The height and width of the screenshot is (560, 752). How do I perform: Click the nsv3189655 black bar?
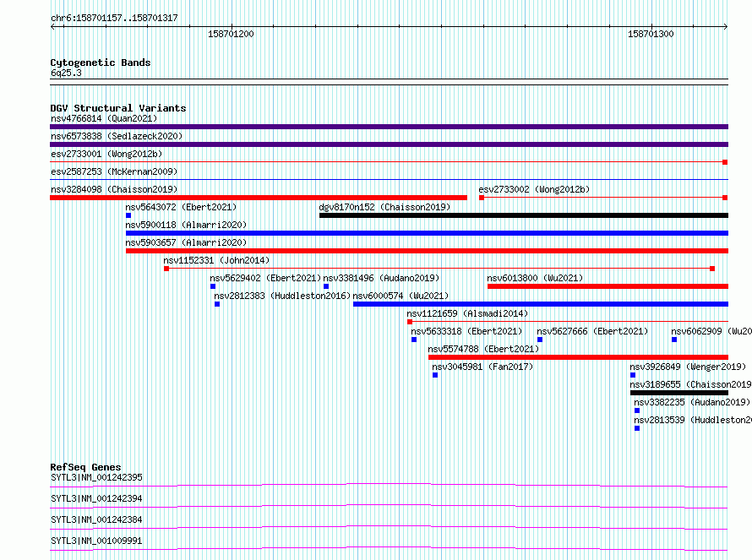tap(679, 393)
